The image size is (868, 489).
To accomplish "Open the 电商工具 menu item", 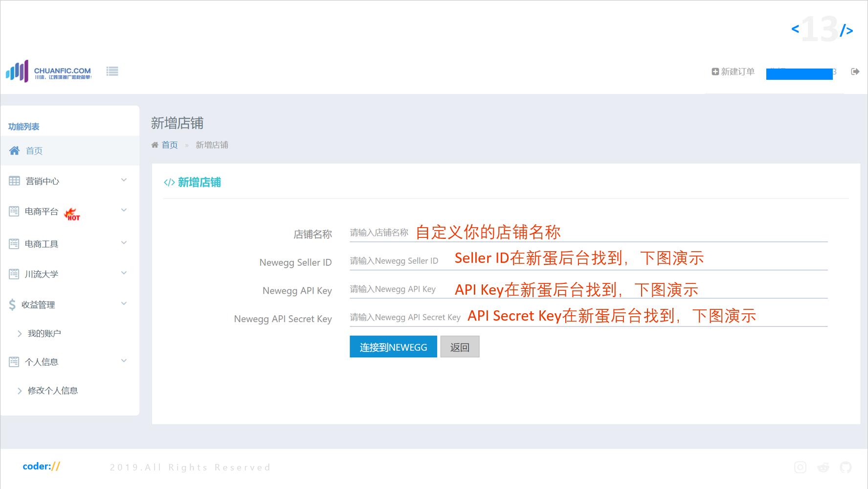I will 70,244.
